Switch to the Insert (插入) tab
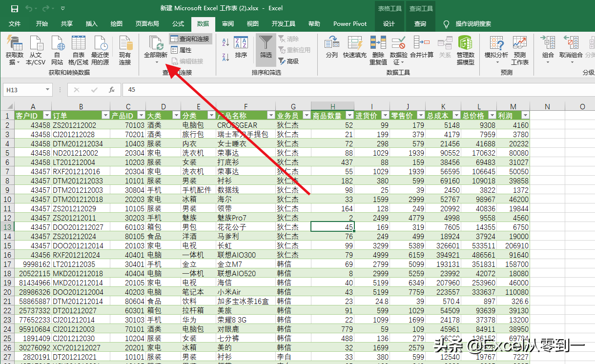595x364 pixels. click(x=91, y=24)
